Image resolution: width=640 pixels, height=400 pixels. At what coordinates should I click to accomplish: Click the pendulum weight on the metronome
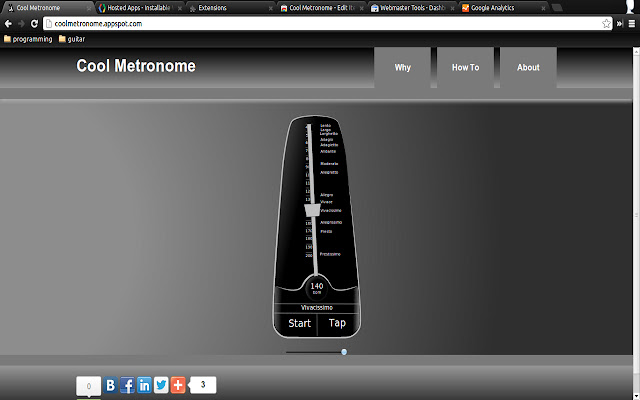[312, 211]
